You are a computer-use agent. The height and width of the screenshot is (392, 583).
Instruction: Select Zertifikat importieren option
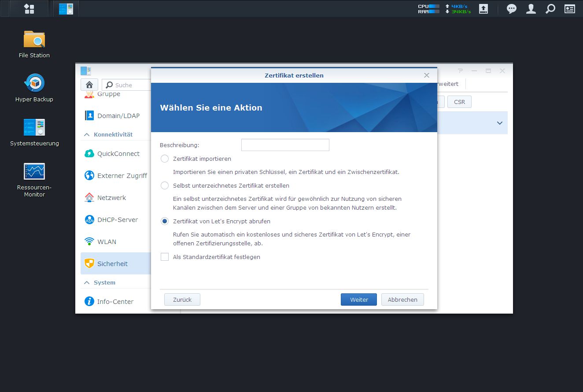click(x=165, y=159)
